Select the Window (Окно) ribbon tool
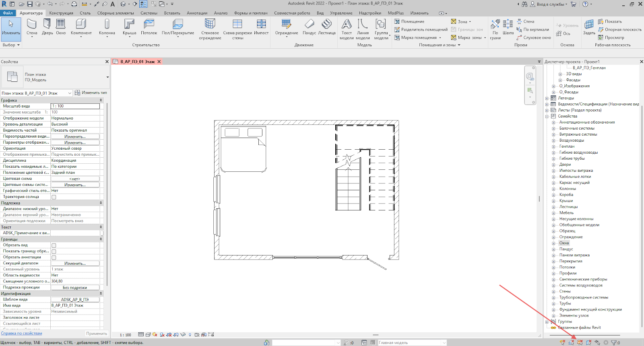The height and width of the screenshot is (346, 644). (61, 27)
